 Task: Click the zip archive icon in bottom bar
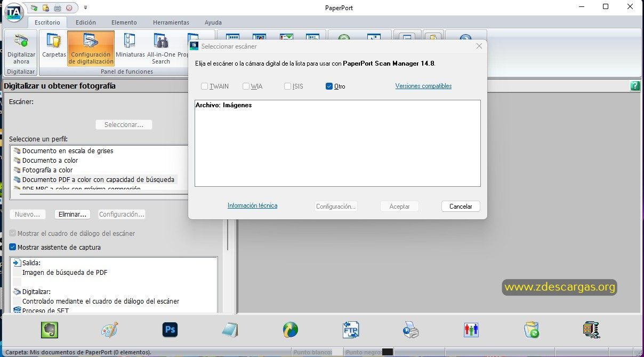591,330
